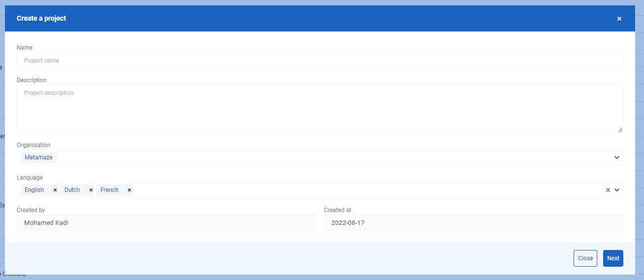Click the Metamaze organisation tag
Viewport: 644px width, 280px height.
pyautogui.click(x=38, y=157)
